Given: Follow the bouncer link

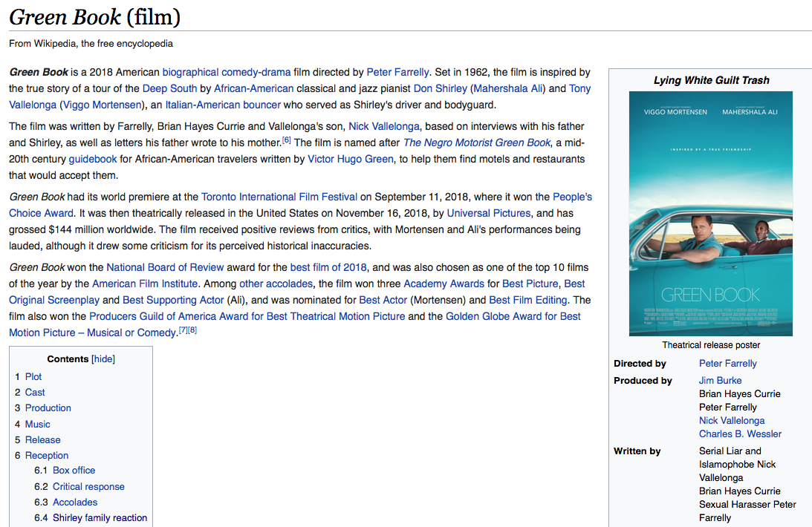Looking at the screenshot, I should (x=262, y=105).
